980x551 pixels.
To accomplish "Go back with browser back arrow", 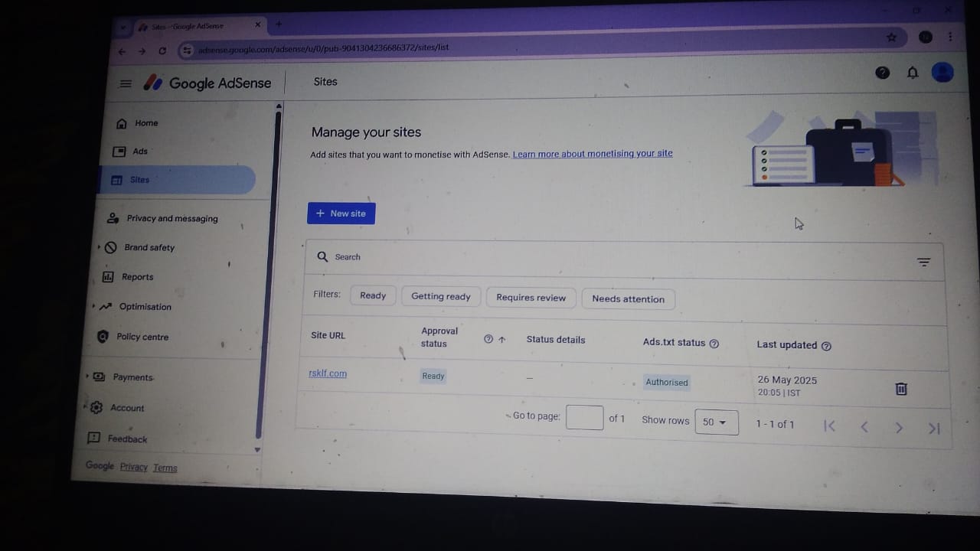I will pos(122,51).
